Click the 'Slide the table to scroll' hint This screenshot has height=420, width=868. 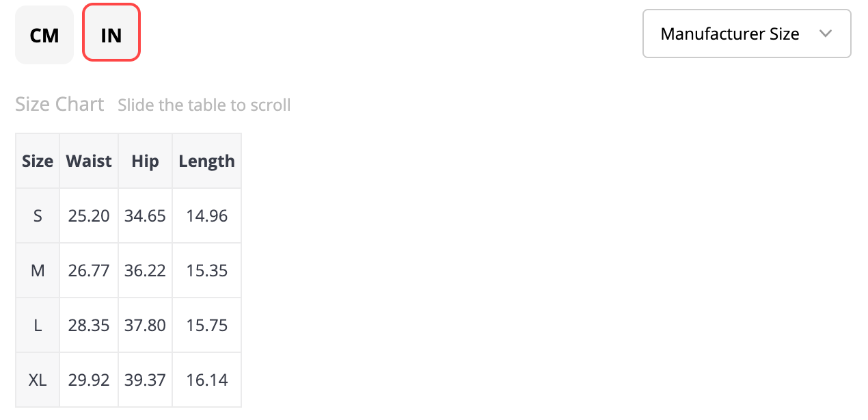[204, 105]
